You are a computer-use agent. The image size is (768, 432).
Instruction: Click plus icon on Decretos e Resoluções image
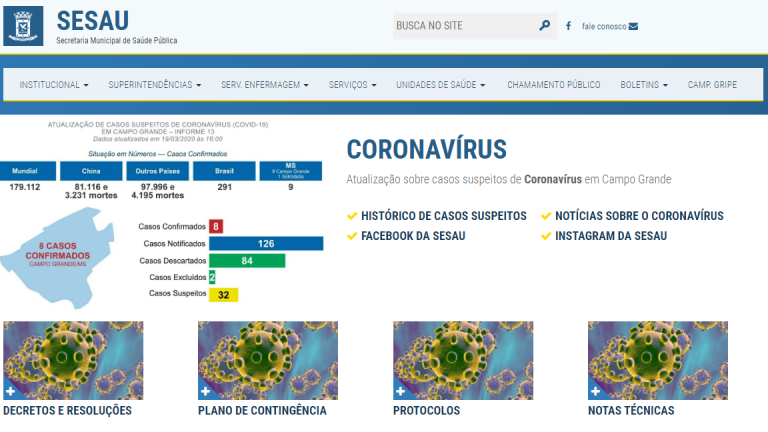10,391
